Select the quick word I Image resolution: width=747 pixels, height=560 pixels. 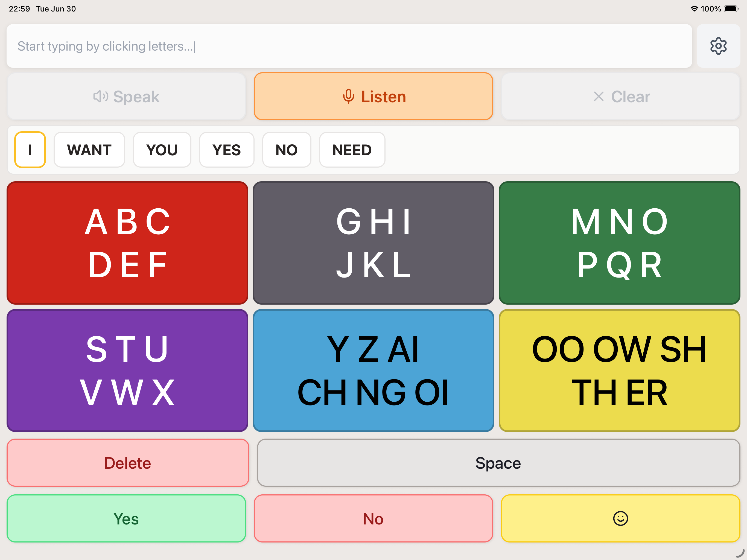pyautogui.click(x=30, y=150)
